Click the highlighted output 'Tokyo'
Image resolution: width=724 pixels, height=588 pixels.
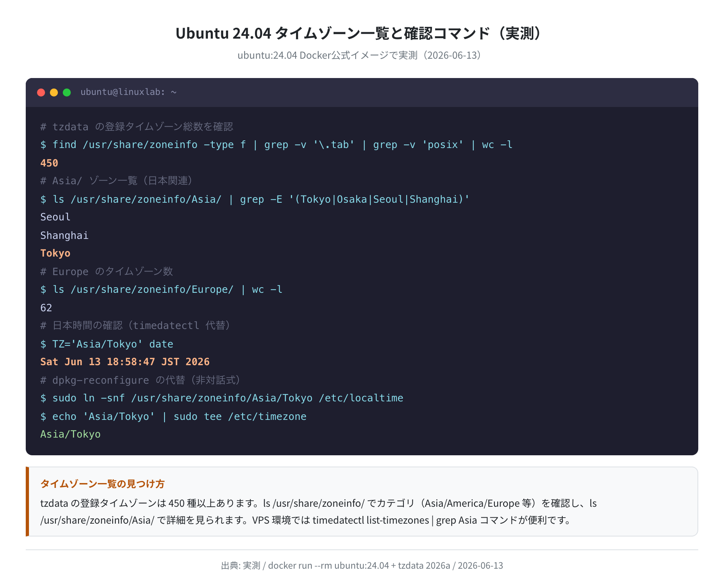click(56, 253)
